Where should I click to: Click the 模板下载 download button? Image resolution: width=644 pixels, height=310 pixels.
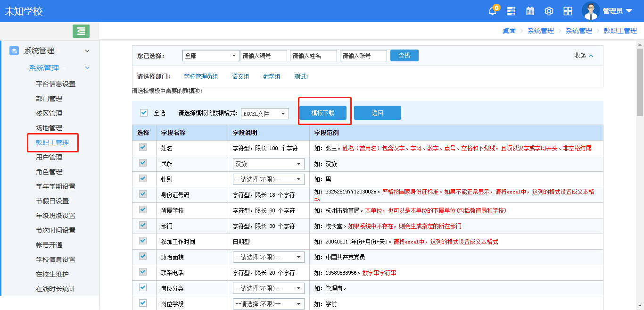pos(324,112)
